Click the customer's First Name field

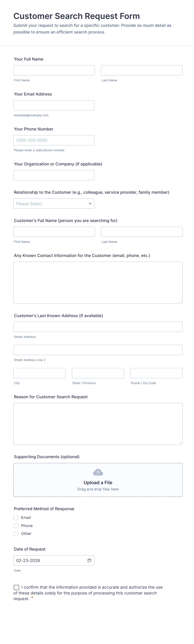54,232
